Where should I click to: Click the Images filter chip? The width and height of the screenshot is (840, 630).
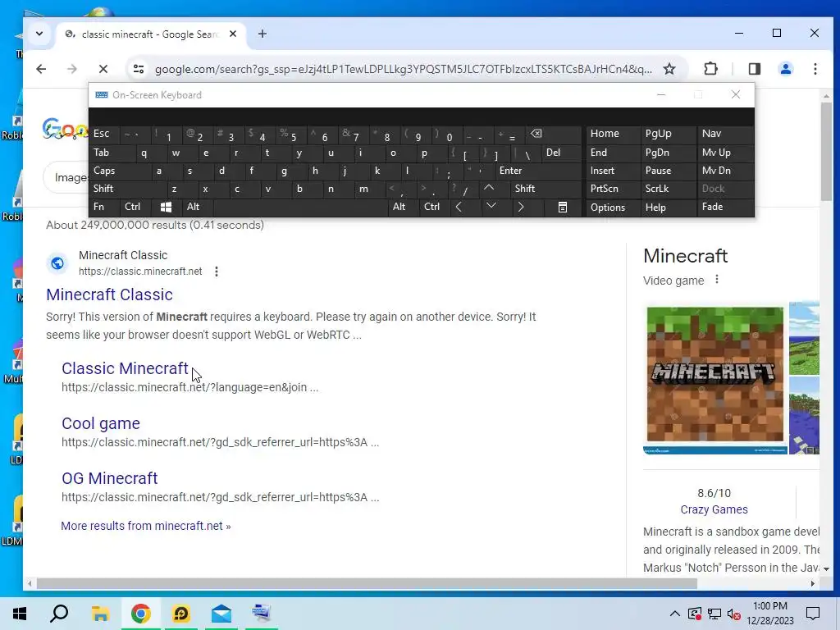(71, 177)
